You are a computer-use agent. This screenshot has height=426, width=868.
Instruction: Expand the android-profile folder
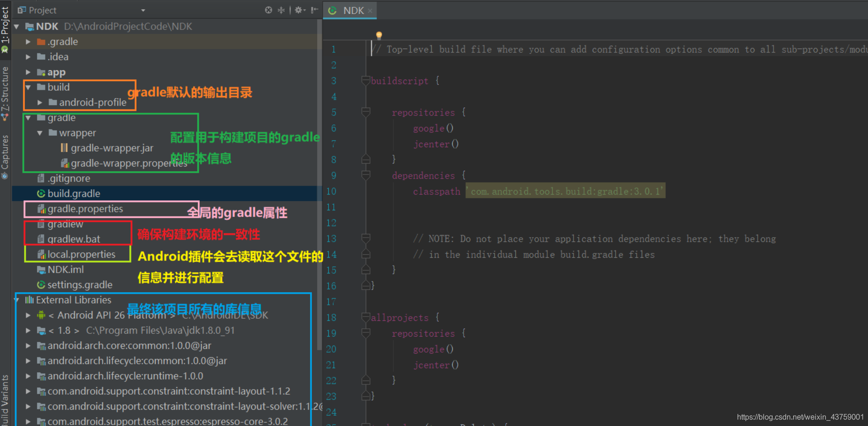(40, 102)
